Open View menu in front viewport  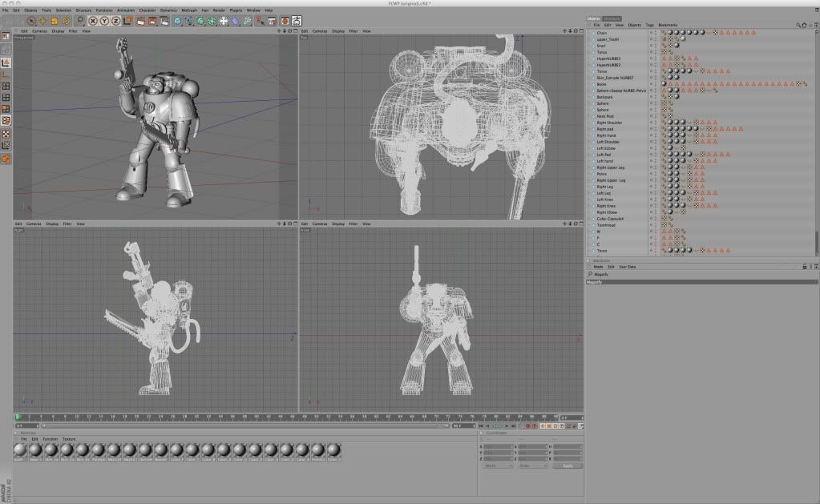(366, 224)
